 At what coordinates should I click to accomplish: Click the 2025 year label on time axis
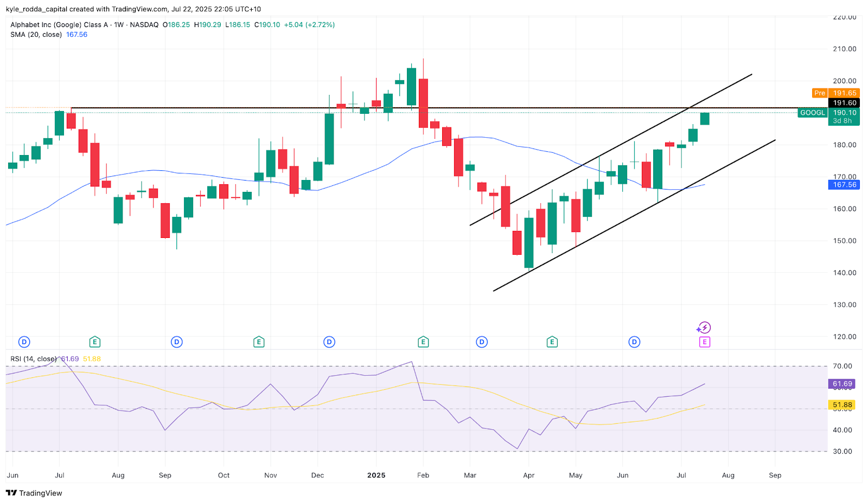click(376, 475)
